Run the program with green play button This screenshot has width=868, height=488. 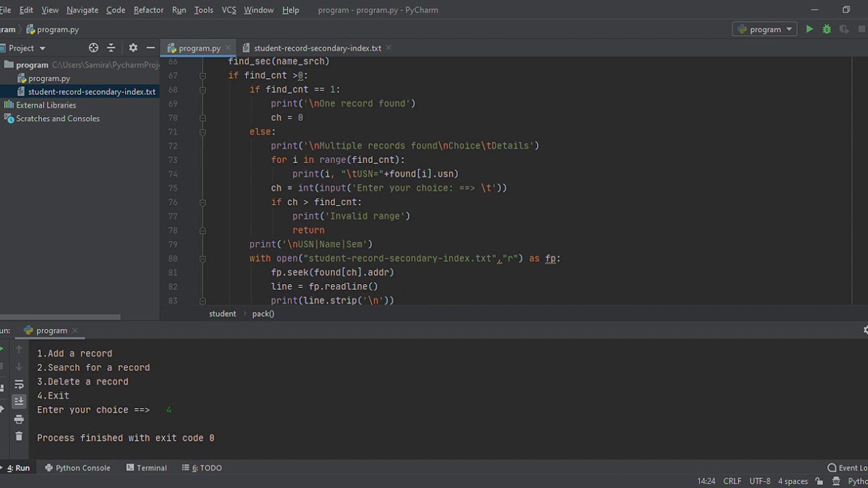tap(809, 29)
